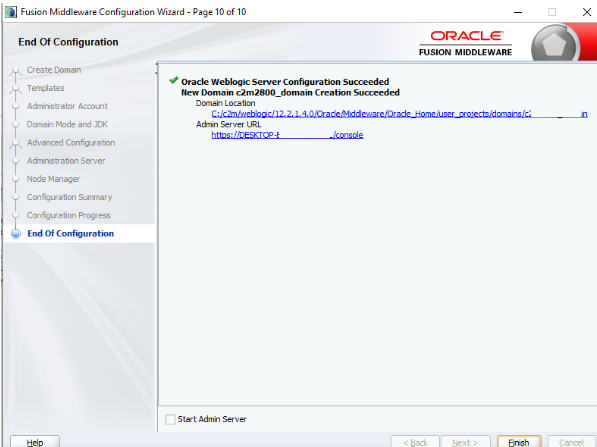Viewport: 597px width, 447px height.
Task: Open the Admin Server console URL link
Action: pyautogui.click(x=287, y=135)
